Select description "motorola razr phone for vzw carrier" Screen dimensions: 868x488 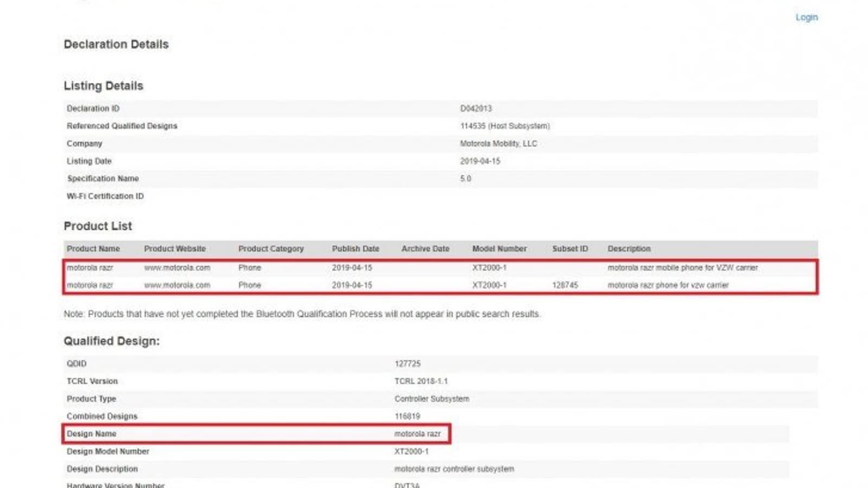tap(668, 285)
